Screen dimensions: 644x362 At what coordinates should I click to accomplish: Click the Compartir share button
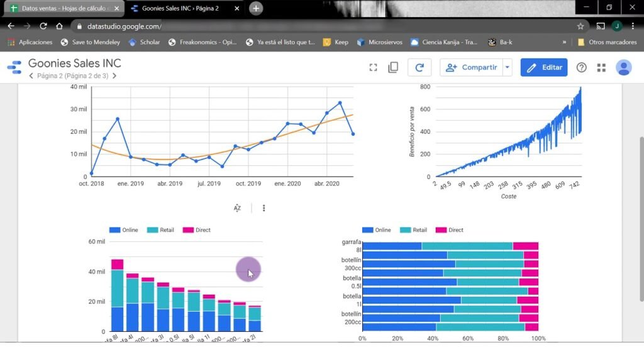pos(471,67)
